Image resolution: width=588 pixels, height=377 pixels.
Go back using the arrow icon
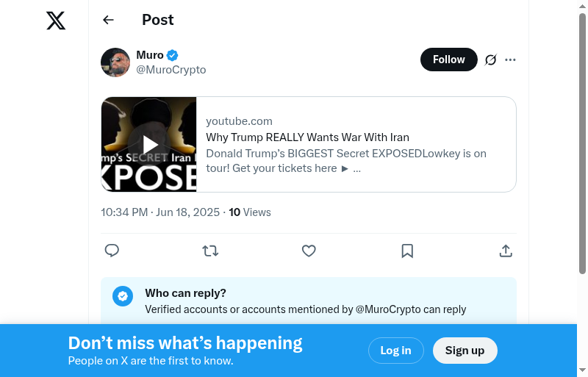(x=109, y=20)
